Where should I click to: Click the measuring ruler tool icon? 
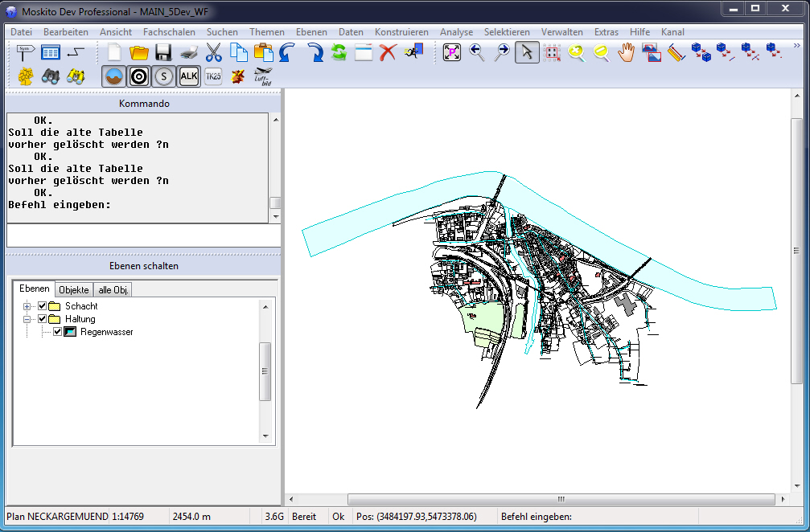pyautogui.click(x=676, y=53)
